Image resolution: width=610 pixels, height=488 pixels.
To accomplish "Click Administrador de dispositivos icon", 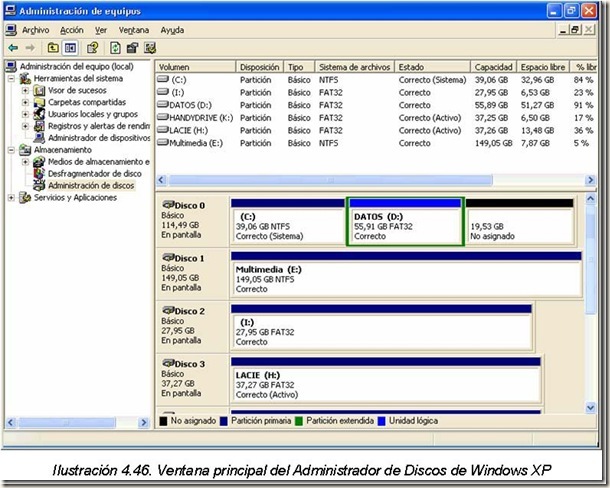I will [x=39, y=138].
